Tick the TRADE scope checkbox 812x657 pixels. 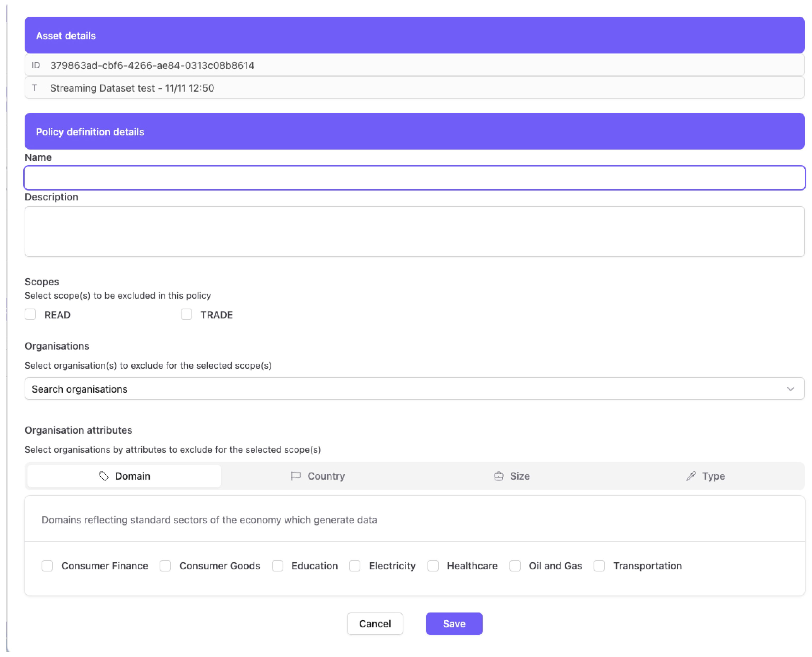tap(186, 314)
